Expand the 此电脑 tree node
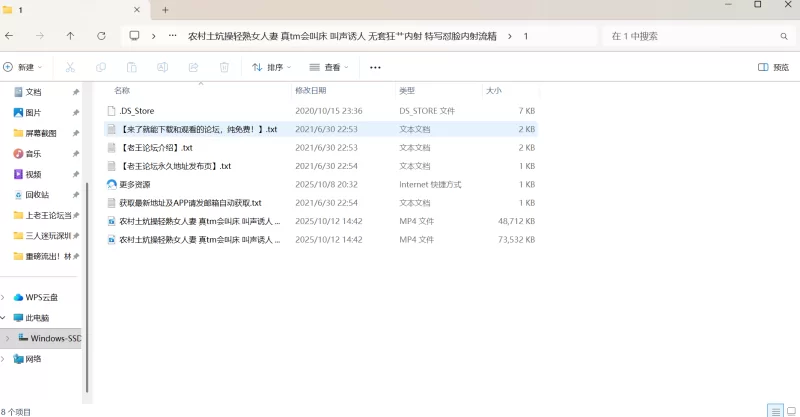 click(5, 317)
